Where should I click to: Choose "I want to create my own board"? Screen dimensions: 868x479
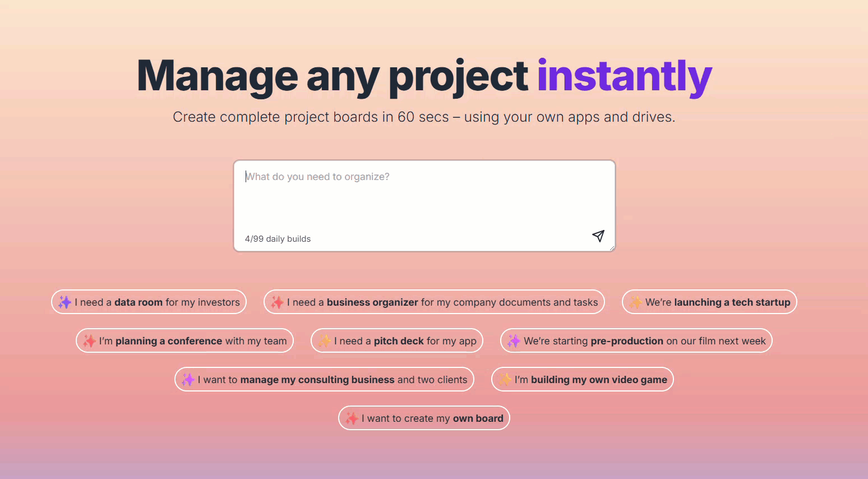(432, 418)
